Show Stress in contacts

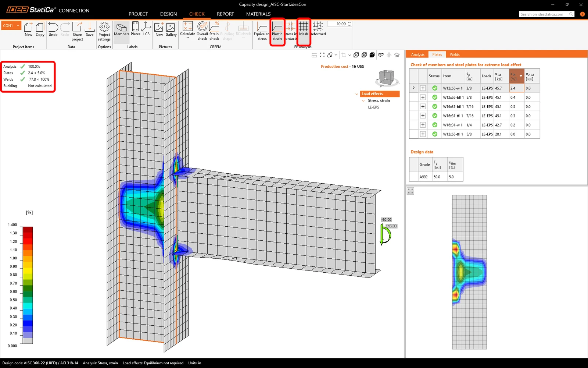[x=291, y=31]
